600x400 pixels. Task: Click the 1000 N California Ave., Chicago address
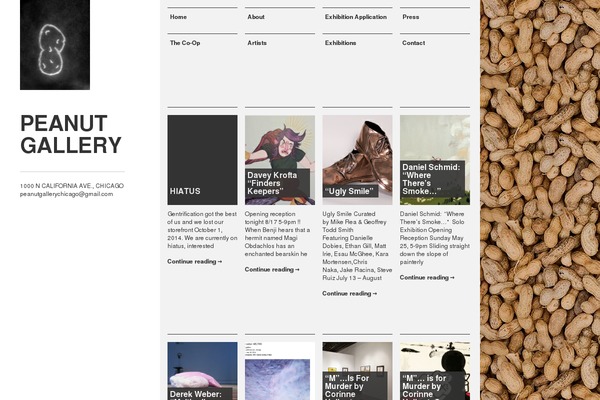tap(72, 186)
